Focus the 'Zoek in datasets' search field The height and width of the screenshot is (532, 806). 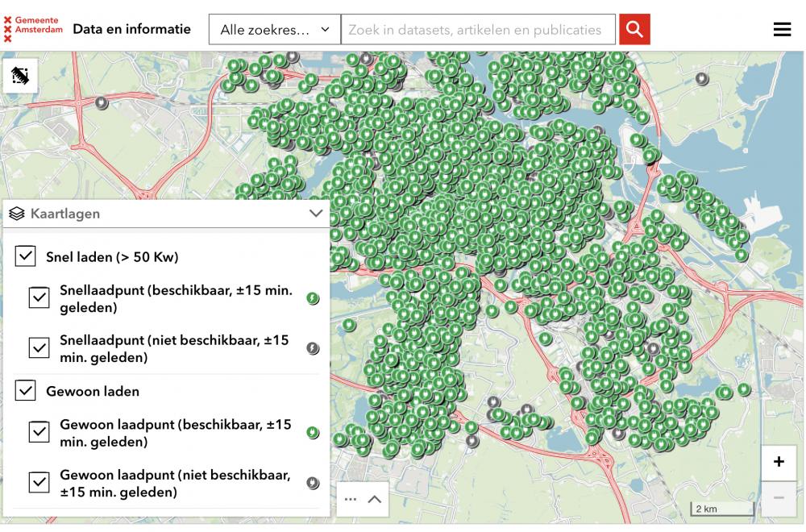(478, 29)
